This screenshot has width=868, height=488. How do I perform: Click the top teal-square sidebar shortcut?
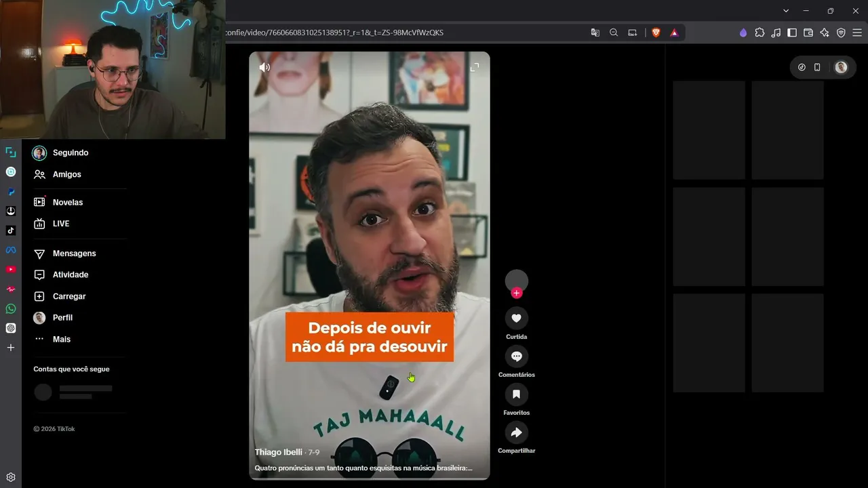pos(11,152)
